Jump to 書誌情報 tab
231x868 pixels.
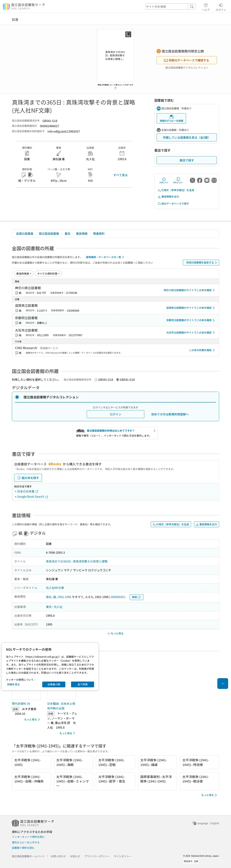(x=82, y=233)
